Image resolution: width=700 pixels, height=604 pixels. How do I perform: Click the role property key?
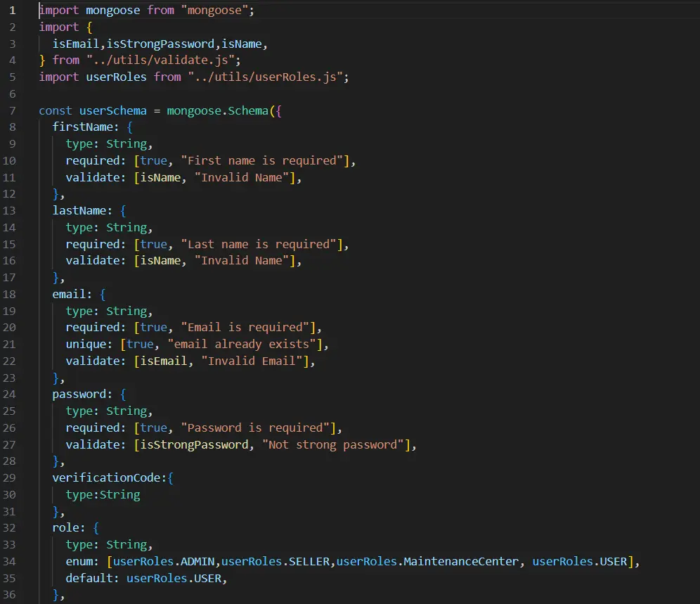coord(65,527)
